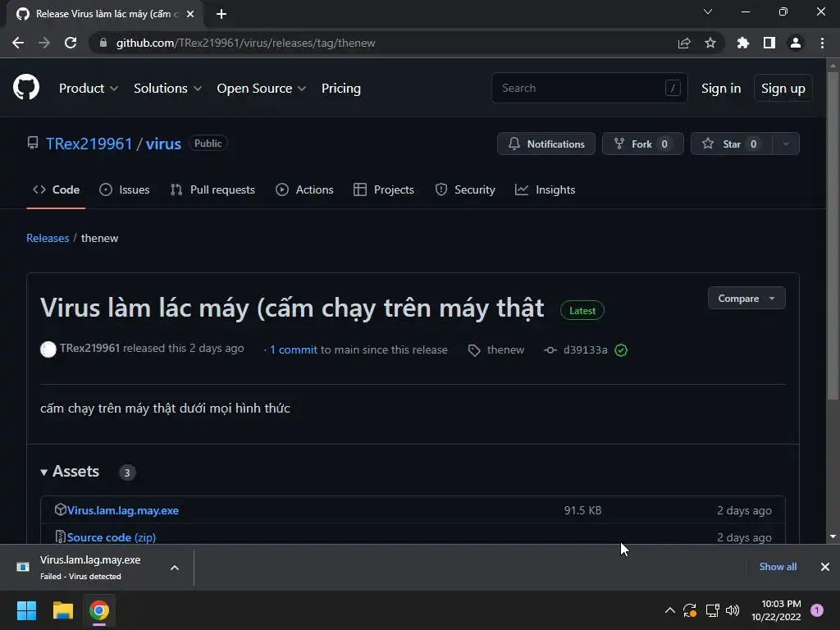Show hidden system tray icons

tap(669, 609)
